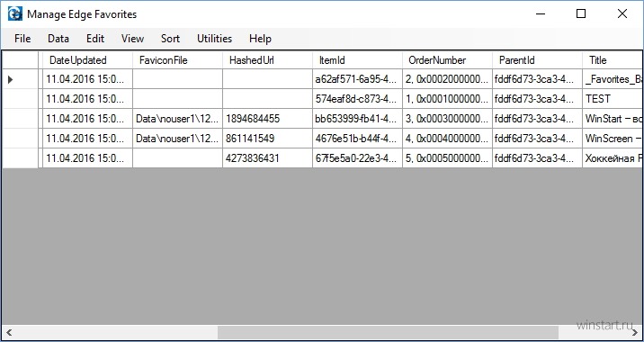The image size is (644, 342).
Task: Open the Data menu
Action: tap(58, 39)
